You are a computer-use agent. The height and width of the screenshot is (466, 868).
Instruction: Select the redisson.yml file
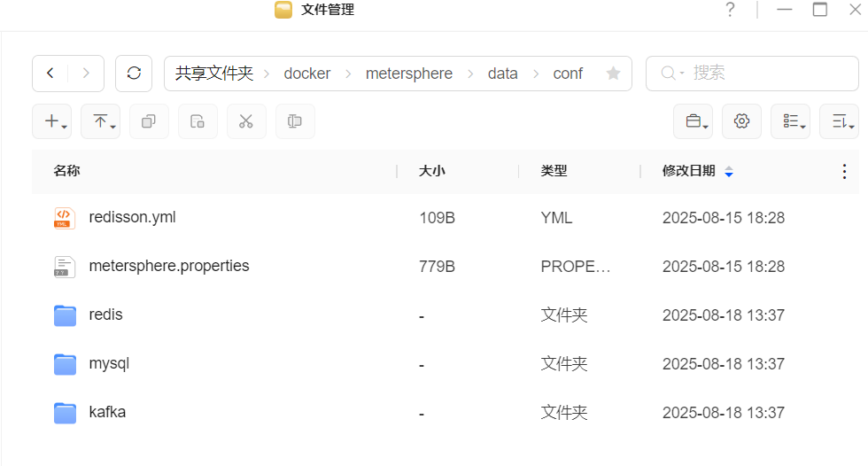(132, 217)
